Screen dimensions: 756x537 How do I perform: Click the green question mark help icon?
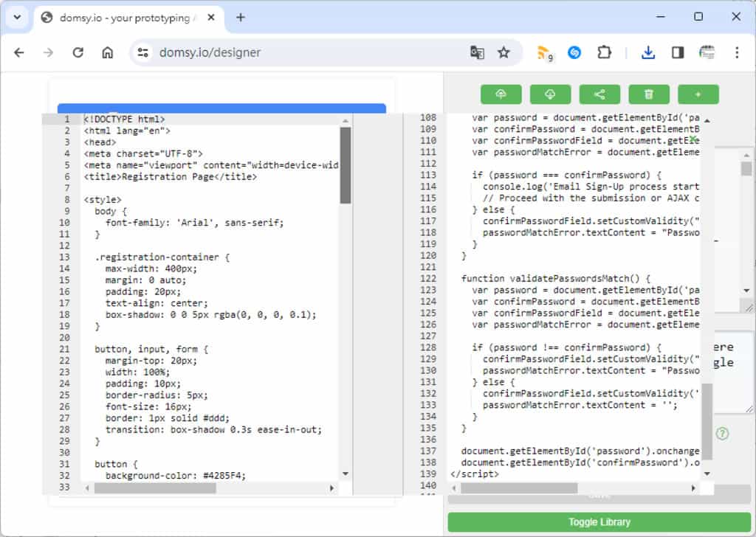[x=722, y=434]
